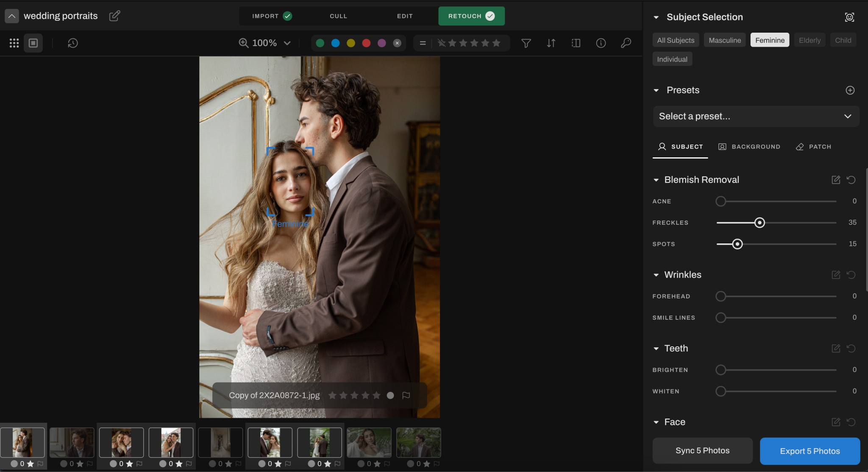Toggle the compare split view icon

(x=576, y=43)
